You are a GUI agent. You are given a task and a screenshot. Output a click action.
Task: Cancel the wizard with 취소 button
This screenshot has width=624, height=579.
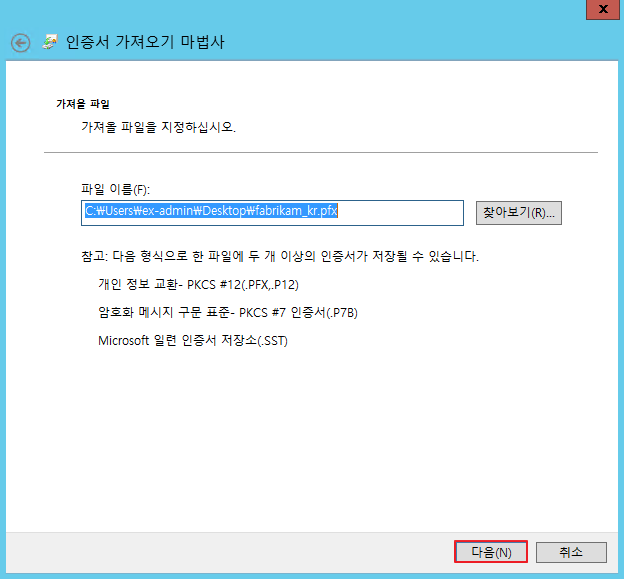click(x=571, y=552)
